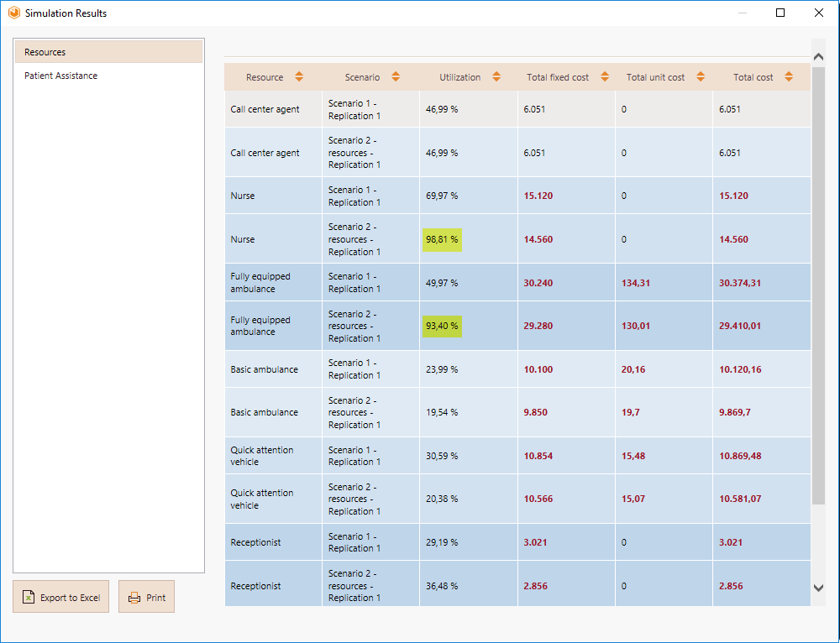Sort by Total fixed cost arrows

605,76
